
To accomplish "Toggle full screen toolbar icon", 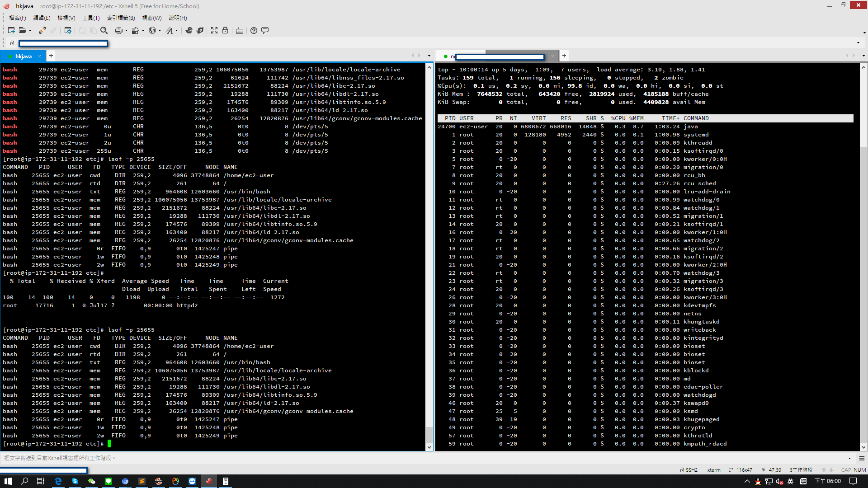I will point(214,30).
